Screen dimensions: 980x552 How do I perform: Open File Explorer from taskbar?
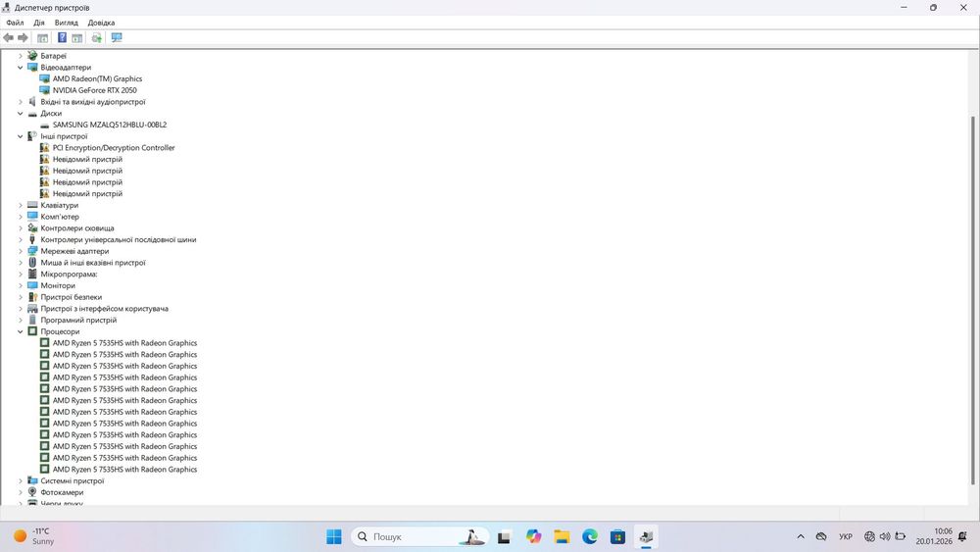pos(562,536)
